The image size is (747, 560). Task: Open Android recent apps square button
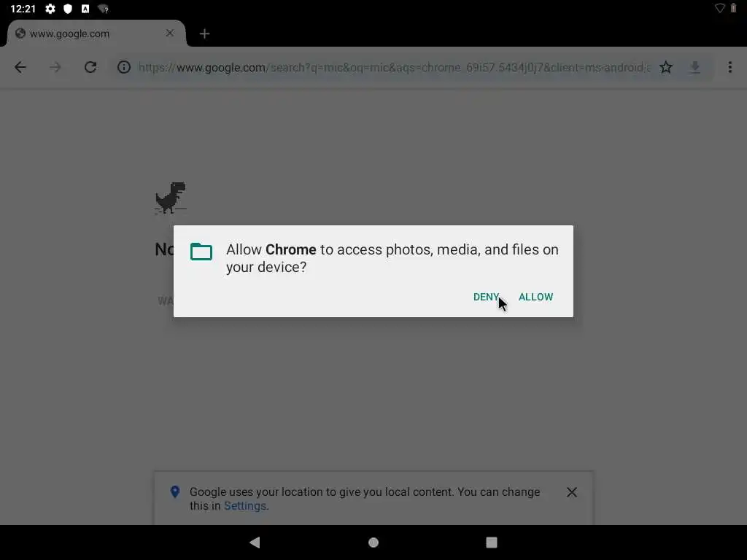492,542
